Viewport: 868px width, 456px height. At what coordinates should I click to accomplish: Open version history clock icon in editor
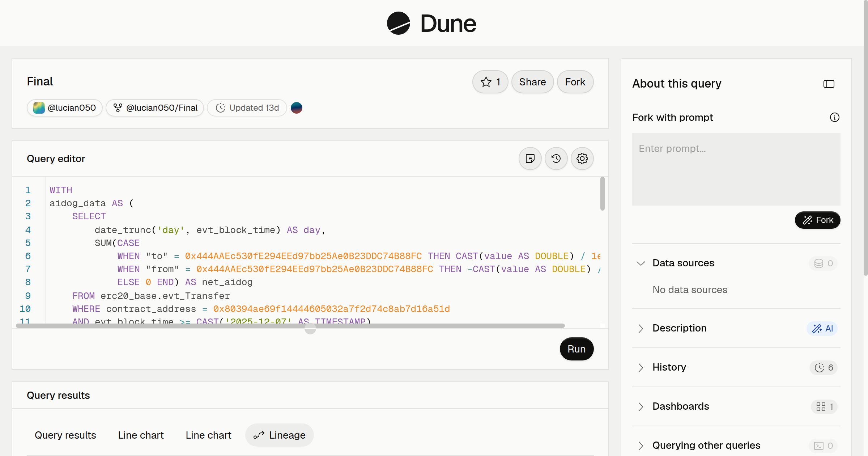(556, 159)
